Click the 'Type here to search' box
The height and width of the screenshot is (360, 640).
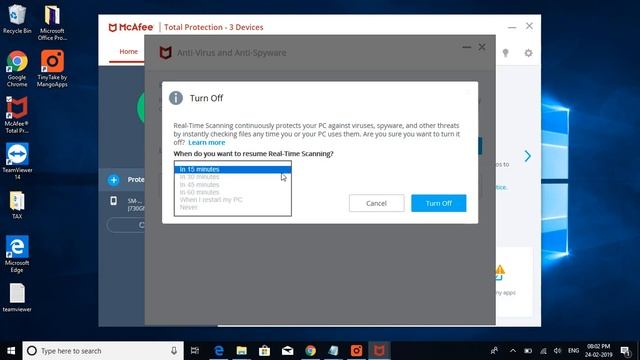(x=103, y=351)
